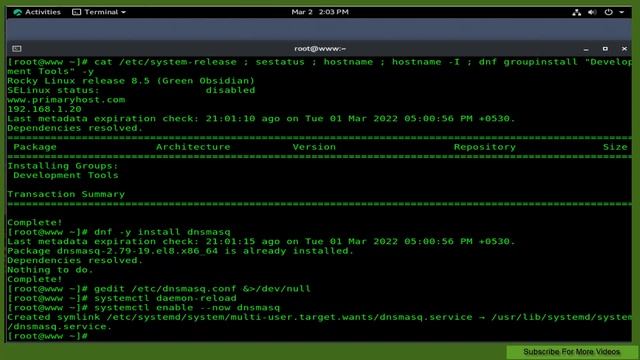Click the Package column header
640x360 pixels.
35,147
